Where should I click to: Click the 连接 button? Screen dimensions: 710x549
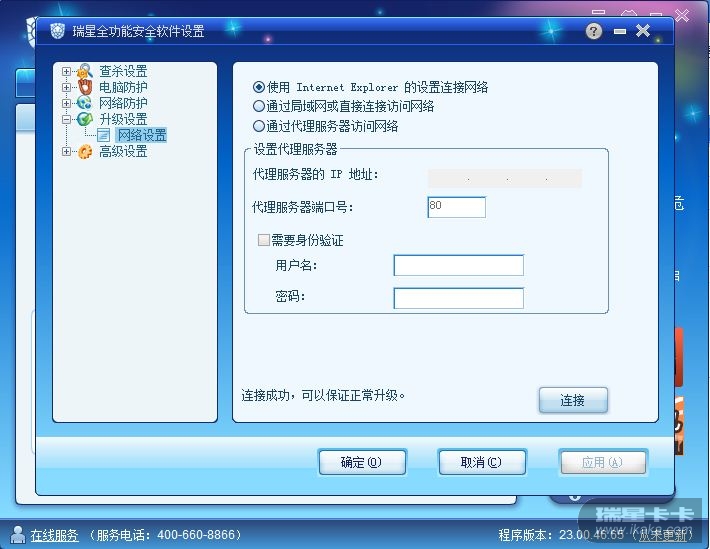(573, 400)
